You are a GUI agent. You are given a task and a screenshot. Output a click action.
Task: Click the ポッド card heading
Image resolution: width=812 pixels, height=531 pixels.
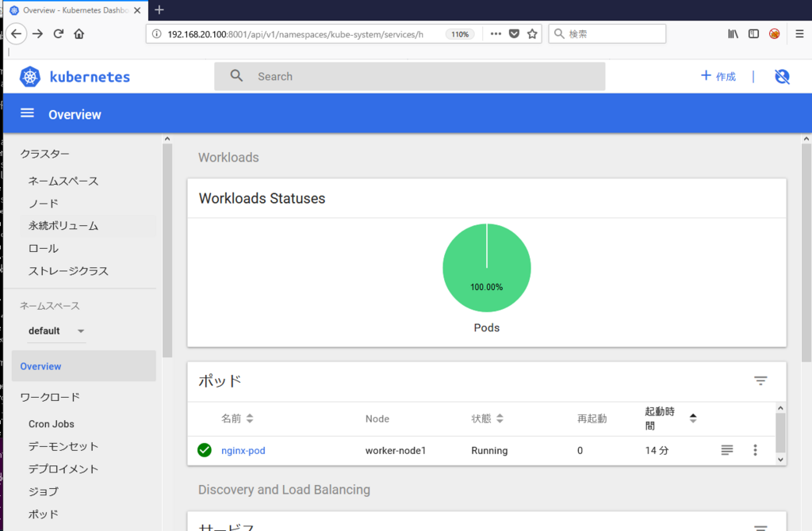coord(220,381)
